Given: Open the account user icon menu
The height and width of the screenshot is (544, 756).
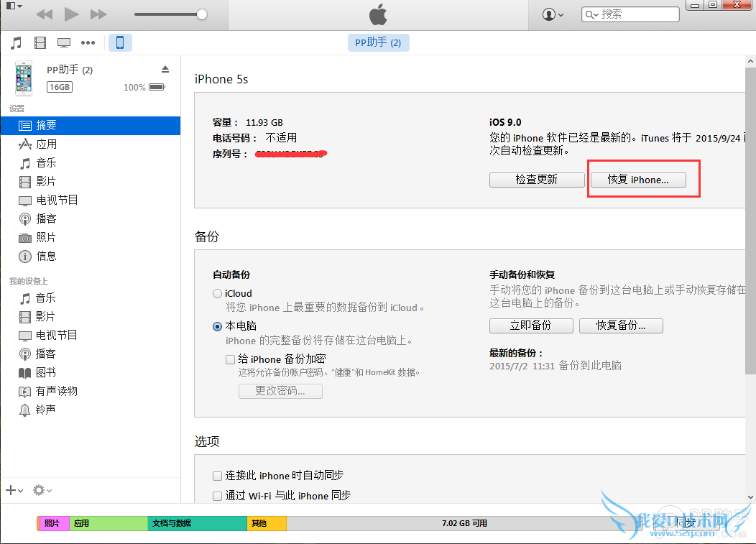Looking at the screenshot, I should point(553,14).
